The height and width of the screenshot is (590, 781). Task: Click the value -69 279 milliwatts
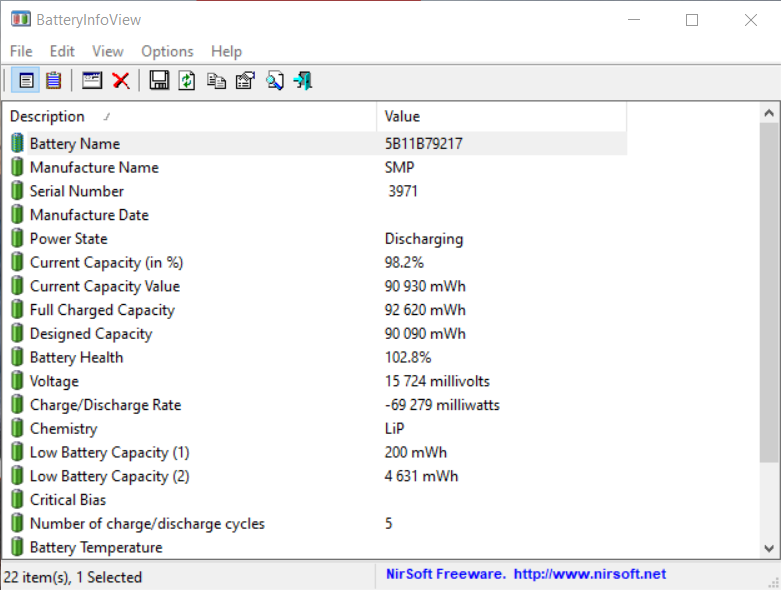[442, 405]
